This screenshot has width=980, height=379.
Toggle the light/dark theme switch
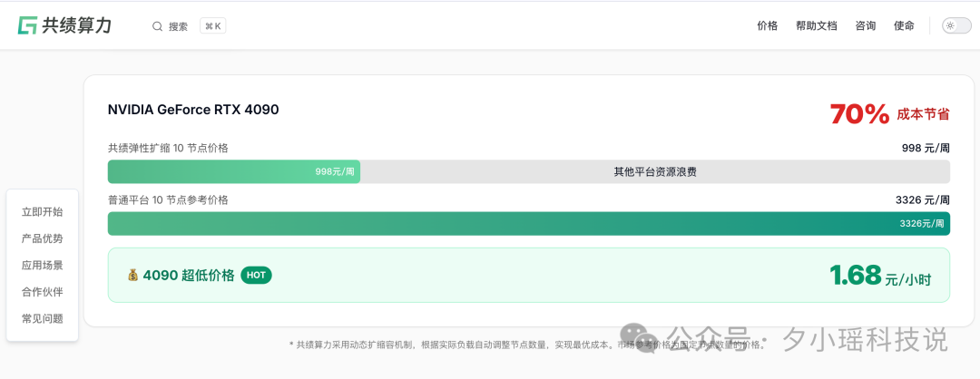click(x=957, y=25)
